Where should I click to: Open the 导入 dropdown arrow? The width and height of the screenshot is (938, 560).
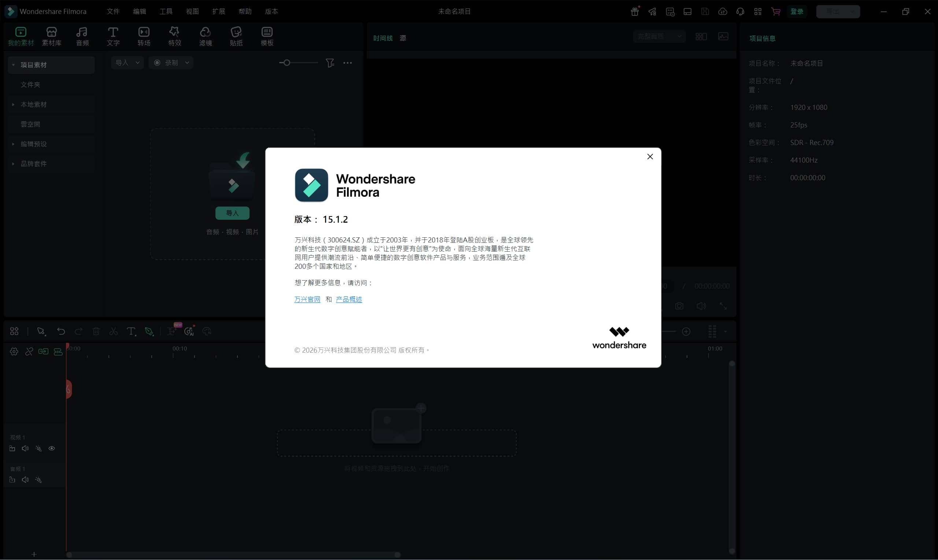[137, 63]
